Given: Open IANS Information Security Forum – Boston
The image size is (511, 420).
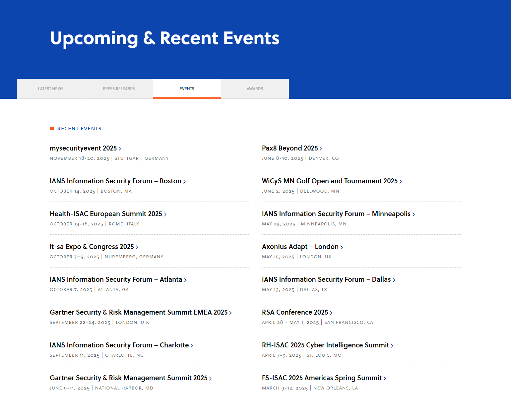Looking at the screenshot, I should 115,181.
